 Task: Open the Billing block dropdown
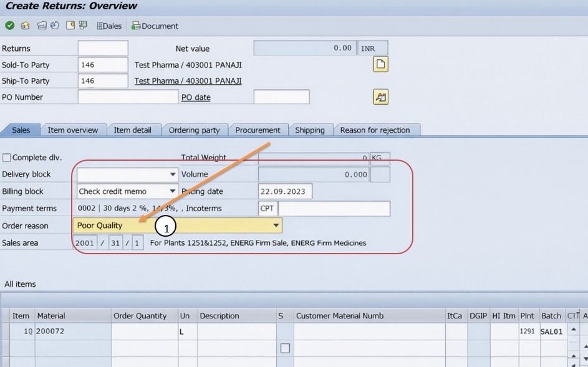173,192
